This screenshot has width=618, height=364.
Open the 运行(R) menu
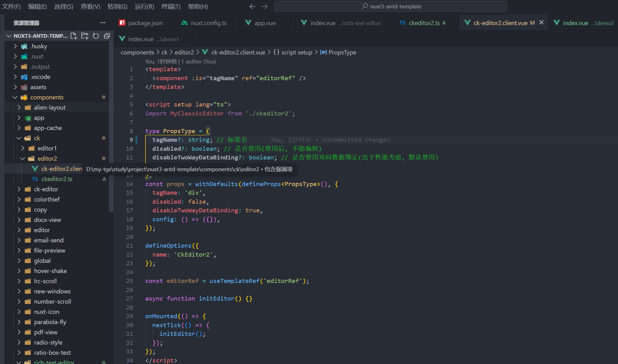pyautogui.click(x=144, y=6)
